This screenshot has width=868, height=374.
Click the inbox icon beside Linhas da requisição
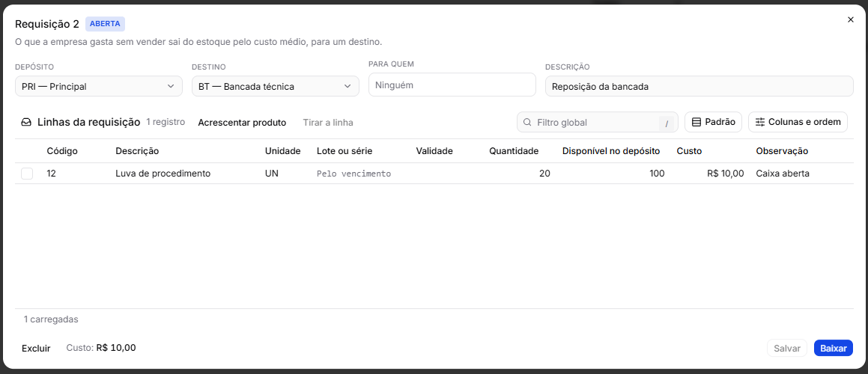coord(26,123)
